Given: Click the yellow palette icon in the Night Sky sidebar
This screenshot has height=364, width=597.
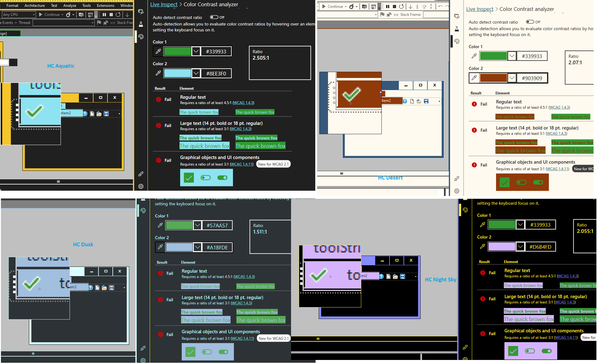Looking at the screenshot, I should pos(465,210).
